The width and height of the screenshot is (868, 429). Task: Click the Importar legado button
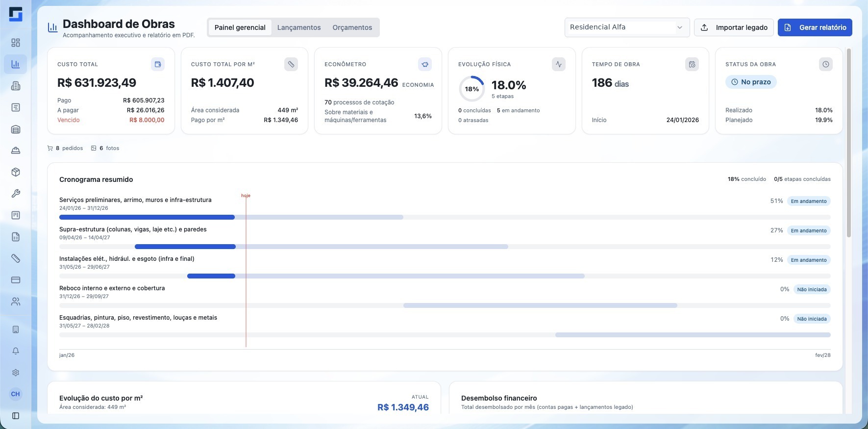(x=734, y=27)
